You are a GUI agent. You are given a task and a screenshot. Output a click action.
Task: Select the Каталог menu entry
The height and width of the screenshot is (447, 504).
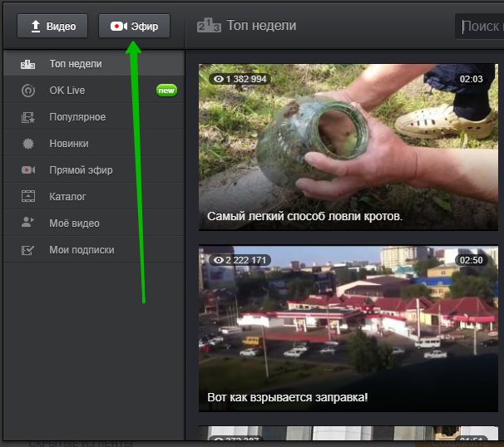tap(67, 197)
